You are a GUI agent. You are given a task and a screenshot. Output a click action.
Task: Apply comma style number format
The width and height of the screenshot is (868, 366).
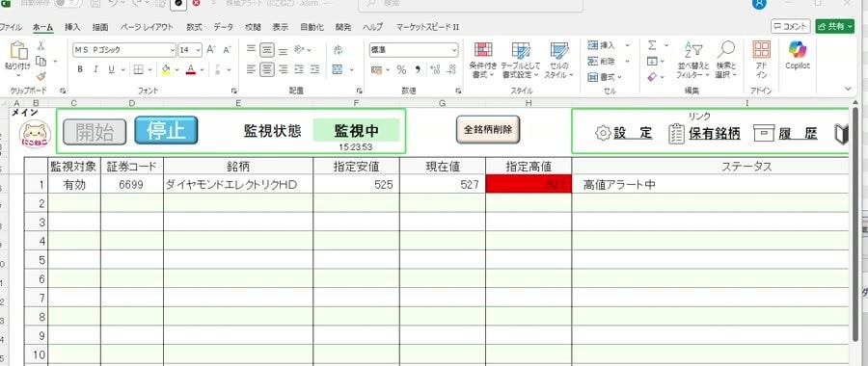pos(418,69)
